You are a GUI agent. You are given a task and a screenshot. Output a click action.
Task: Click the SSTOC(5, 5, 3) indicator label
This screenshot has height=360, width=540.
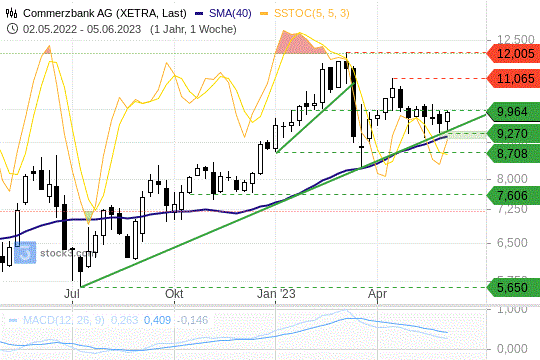click(x=312, y=13)
